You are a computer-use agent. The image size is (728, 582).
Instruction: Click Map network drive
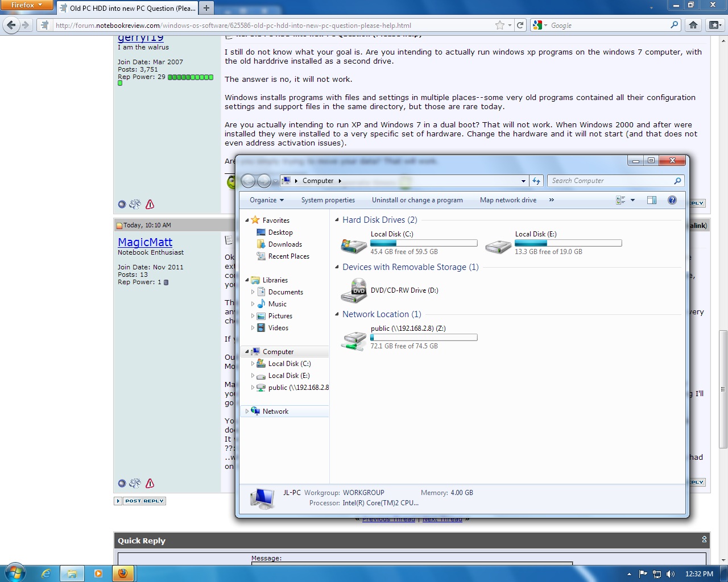tap(508, 200)
